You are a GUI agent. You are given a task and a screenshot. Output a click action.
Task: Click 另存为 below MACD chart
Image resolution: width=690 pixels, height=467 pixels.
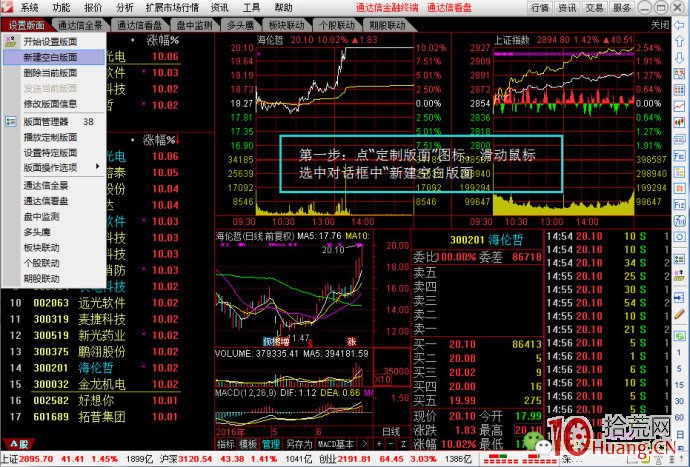click(299, 444)
